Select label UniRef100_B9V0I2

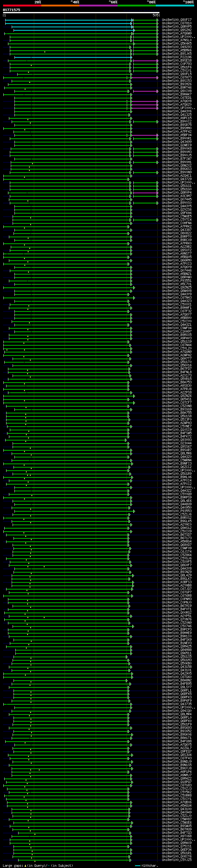pos(177,122)
